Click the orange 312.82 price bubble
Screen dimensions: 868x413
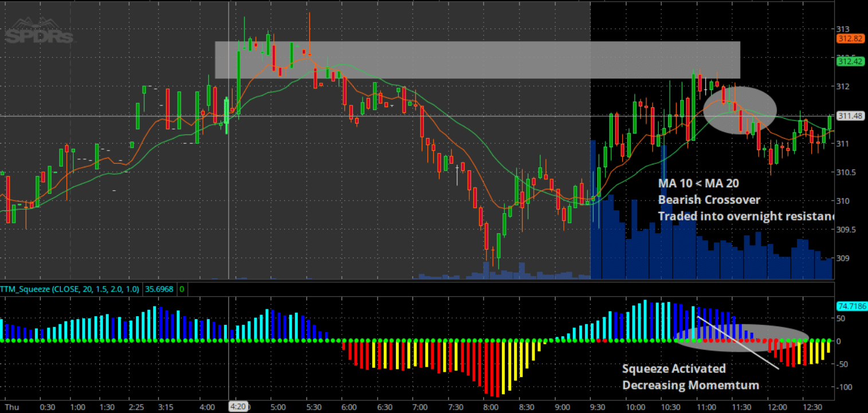click(x=850, y=38)
